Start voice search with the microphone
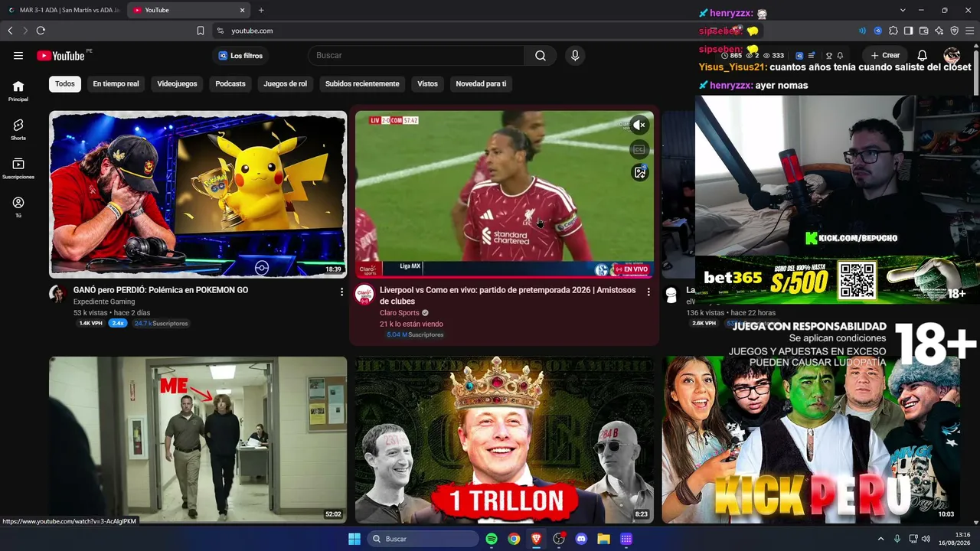This screenshot has width=980, height=551. click(x=575, y=55)
